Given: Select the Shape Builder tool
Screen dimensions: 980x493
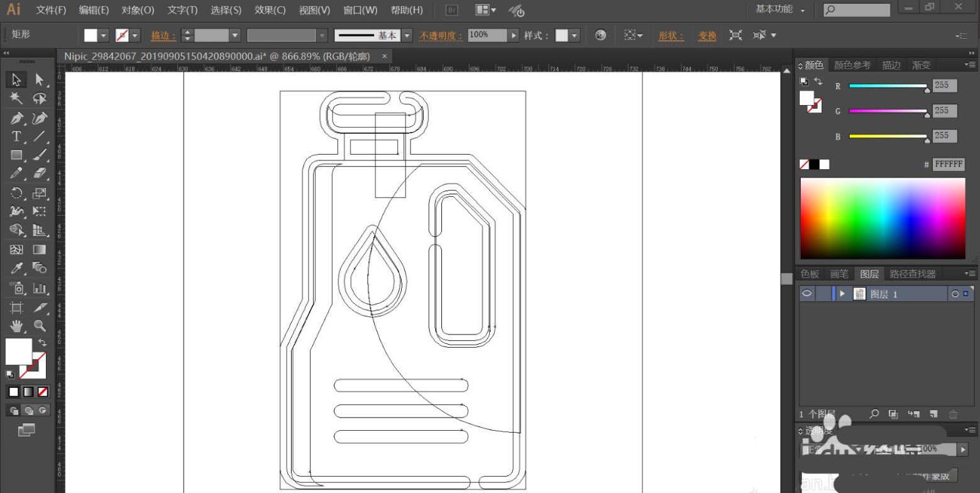Looking at the screenshot, I should pos(16,231).
